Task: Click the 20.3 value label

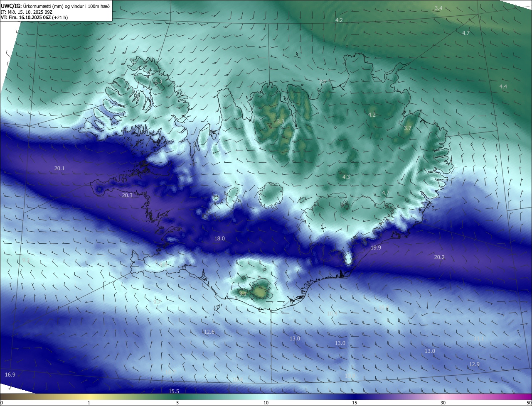Action: (x=127, y=195)
